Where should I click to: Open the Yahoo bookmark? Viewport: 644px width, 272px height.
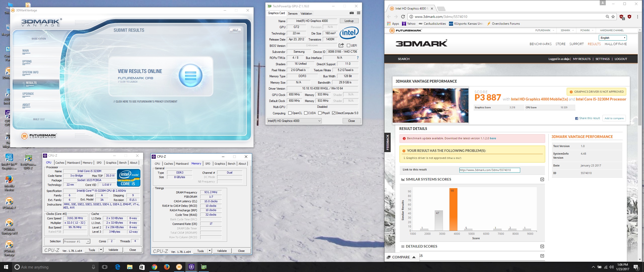click(409, 24)
